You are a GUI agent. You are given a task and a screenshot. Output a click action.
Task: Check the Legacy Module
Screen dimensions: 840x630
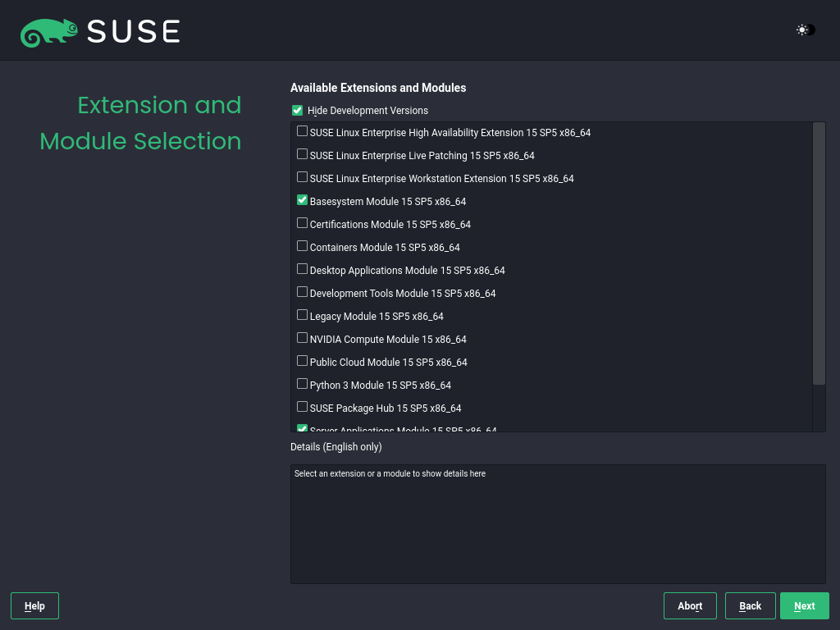click(x=302, y=314)
